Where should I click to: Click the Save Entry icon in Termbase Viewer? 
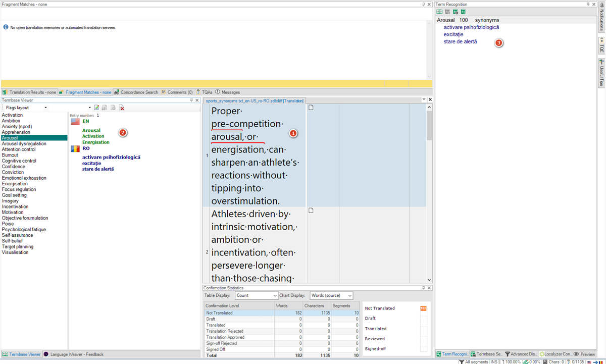(x=105, y=108)
